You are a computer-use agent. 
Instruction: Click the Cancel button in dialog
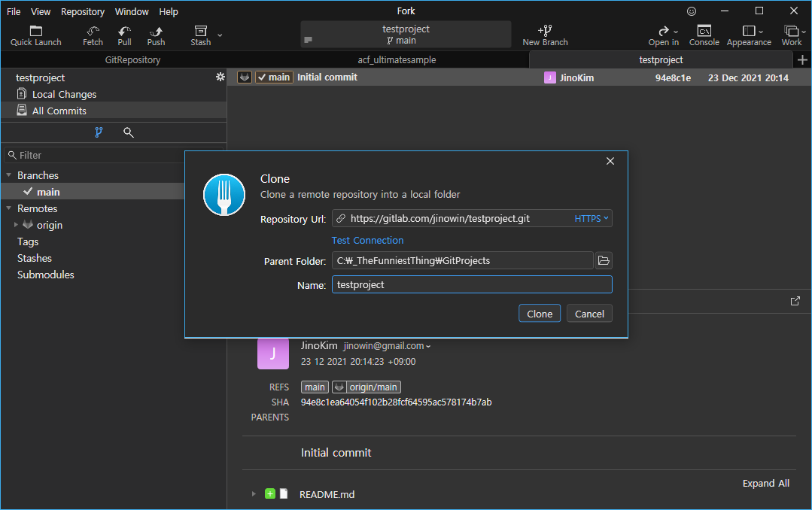click(x=589, y=314)
